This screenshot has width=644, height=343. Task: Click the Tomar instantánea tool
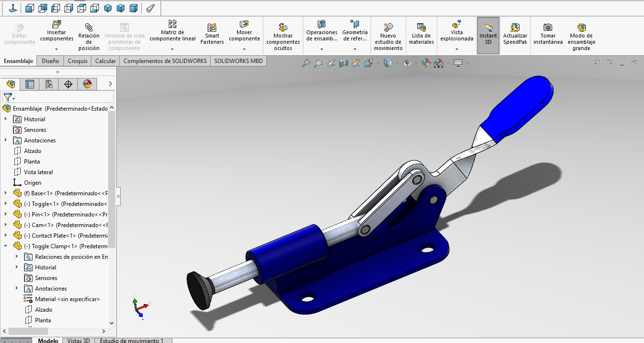[548, 32]
